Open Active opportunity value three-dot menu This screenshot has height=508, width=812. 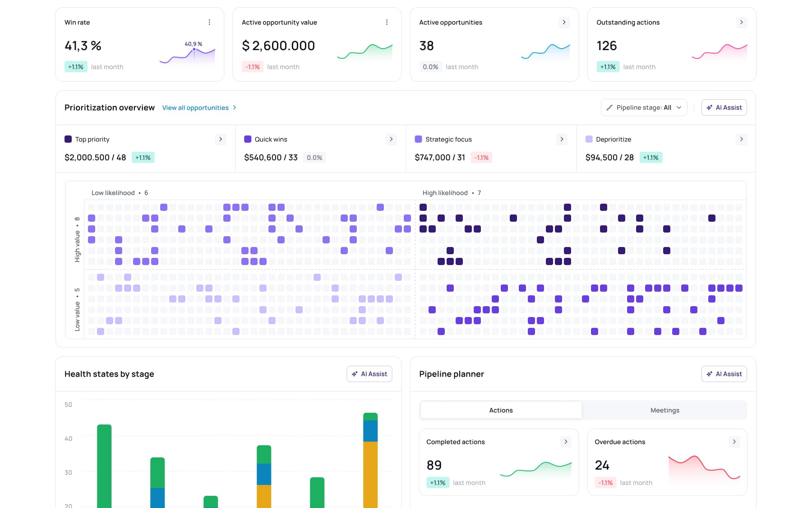[x=387, y=22]
